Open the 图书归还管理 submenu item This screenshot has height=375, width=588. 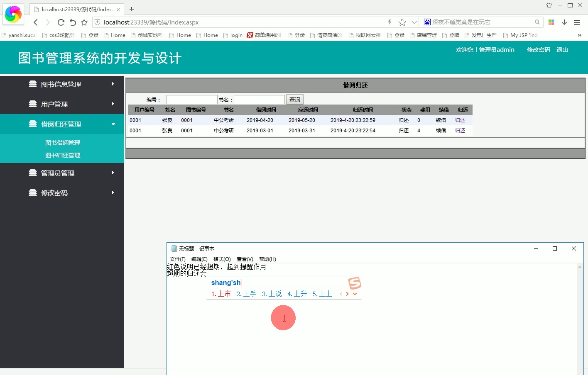point(63,155)
